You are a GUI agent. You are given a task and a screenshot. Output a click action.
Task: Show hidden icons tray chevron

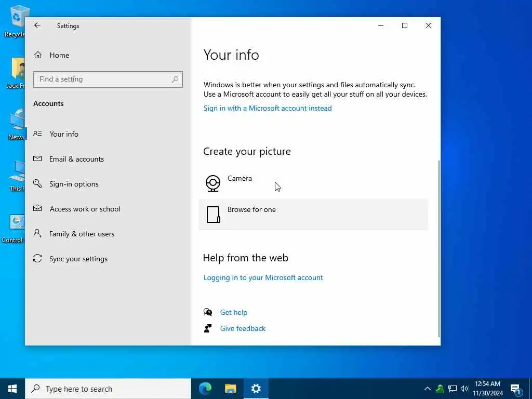[428, 389]
